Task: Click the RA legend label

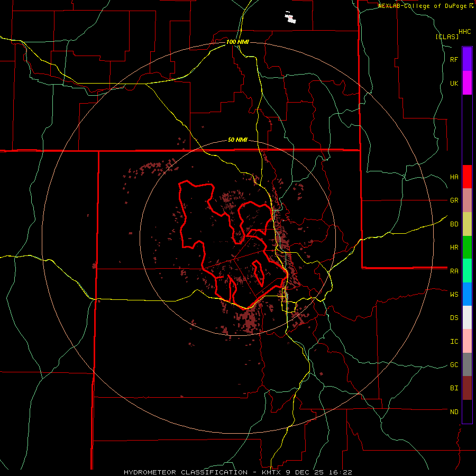Action: click(454, 271)
